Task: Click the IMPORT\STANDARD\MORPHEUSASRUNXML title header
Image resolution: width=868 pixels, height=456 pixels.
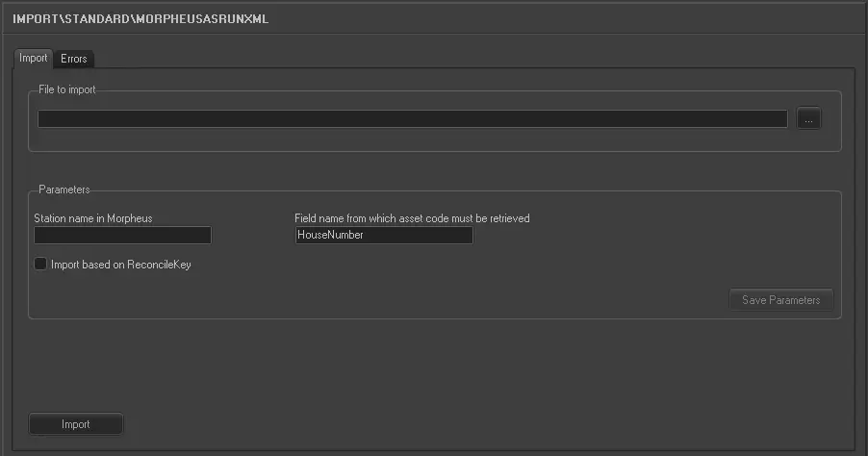Action: [140, 18]
